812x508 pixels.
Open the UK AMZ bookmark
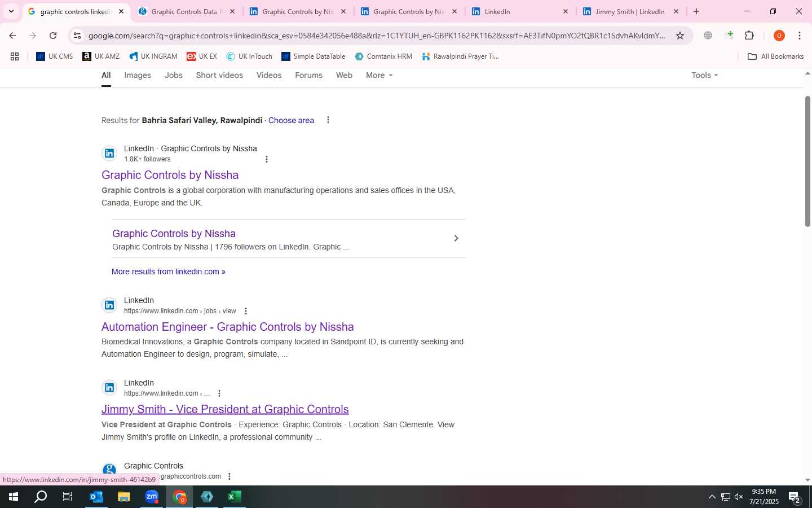(101, 56)
